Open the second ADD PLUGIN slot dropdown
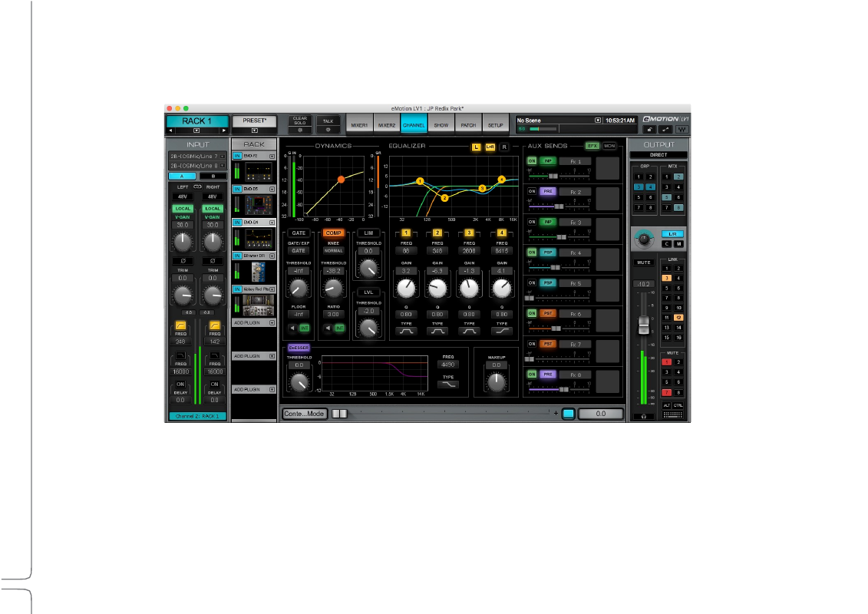 [272, 356]
